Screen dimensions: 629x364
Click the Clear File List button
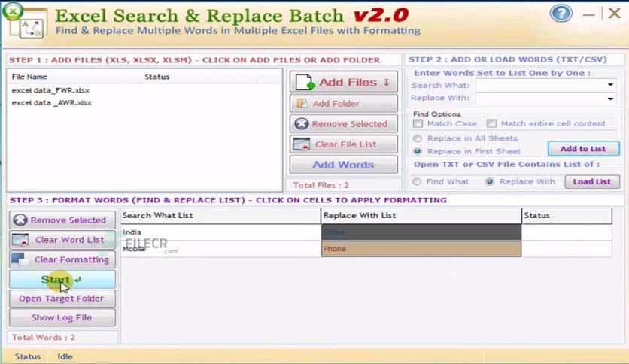[344, 144]
